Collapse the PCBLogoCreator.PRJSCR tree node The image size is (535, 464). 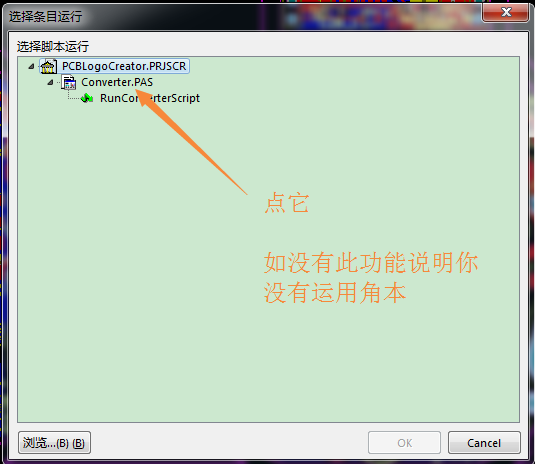(x=31, y=66)
